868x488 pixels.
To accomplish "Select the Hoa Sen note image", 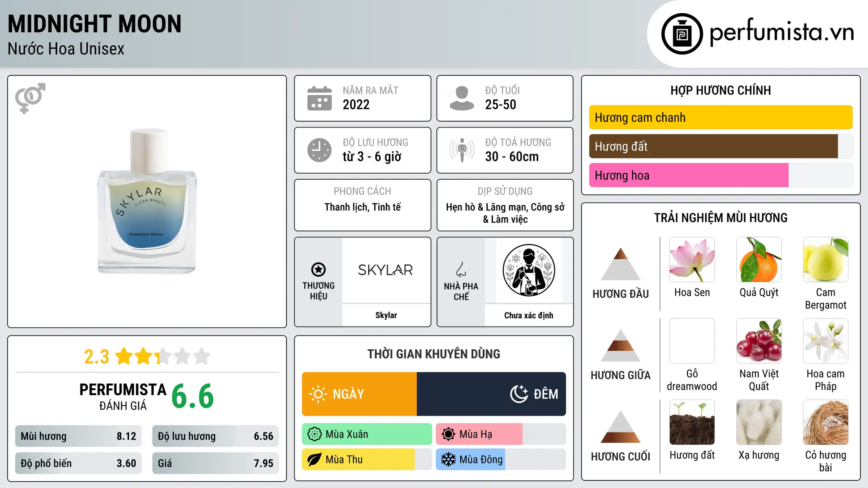I will coord(692,260).
